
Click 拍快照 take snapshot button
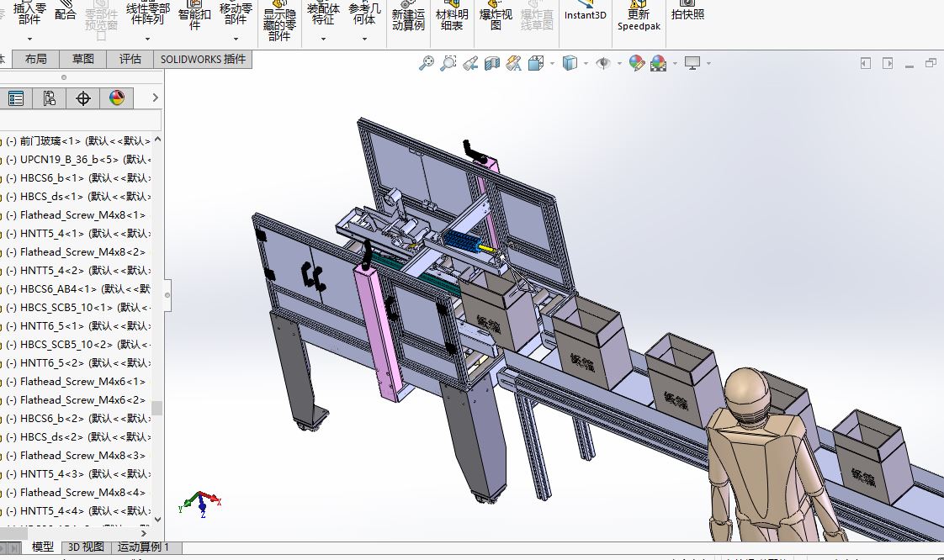687,12
